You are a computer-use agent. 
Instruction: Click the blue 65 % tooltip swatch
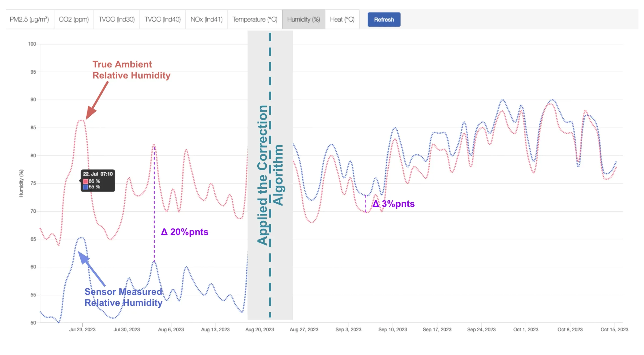coord(86,187)
